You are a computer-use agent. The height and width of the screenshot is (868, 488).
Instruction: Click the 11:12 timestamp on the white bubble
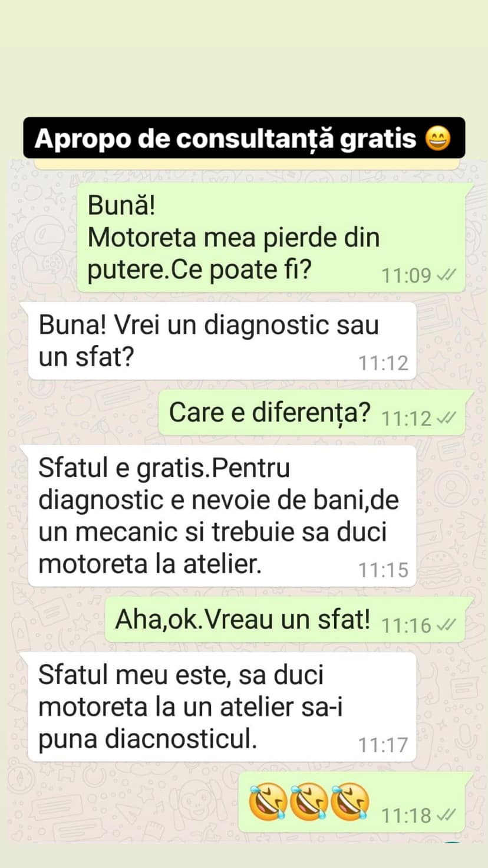384,363
